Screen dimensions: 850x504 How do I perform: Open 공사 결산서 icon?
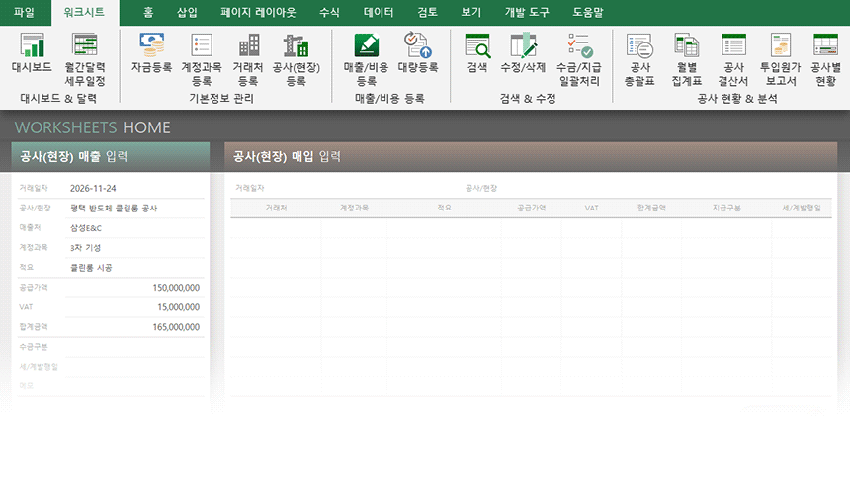pos(733,45)
